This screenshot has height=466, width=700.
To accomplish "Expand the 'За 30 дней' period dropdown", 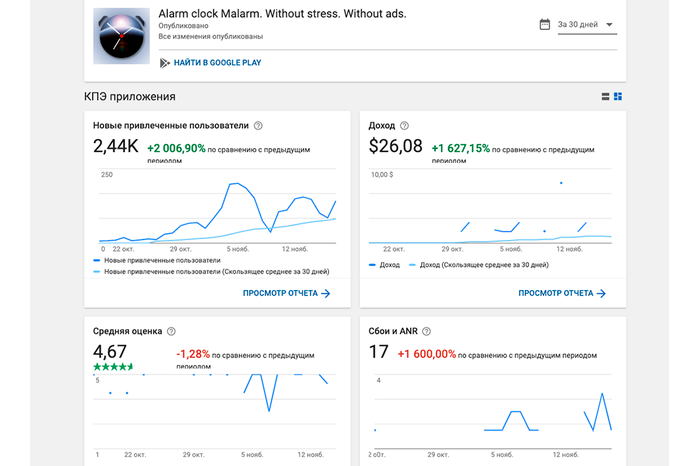I will [x=587, y=25].
